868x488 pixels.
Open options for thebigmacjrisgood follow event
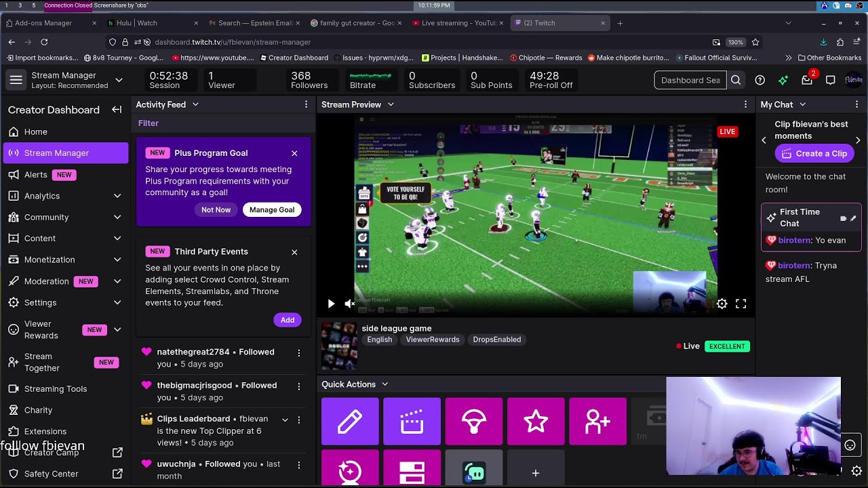tap(298, 386)
